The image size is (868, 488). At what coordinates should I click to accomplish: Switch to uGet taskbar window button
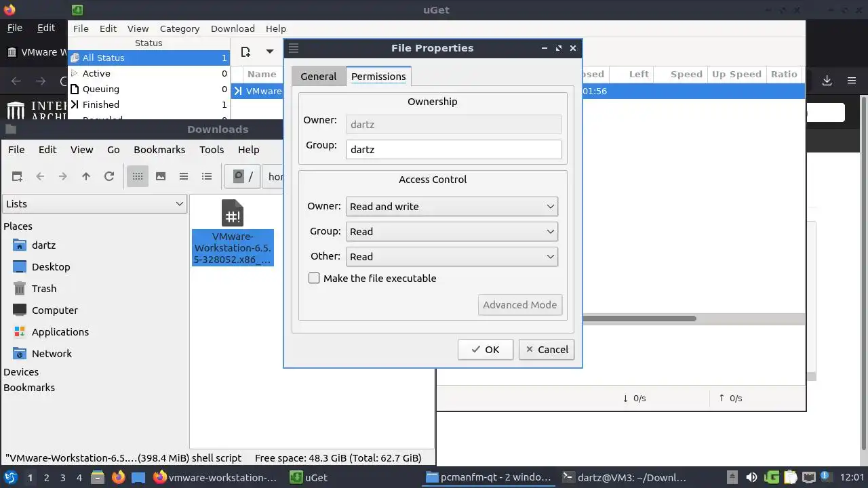pos(309,477)
